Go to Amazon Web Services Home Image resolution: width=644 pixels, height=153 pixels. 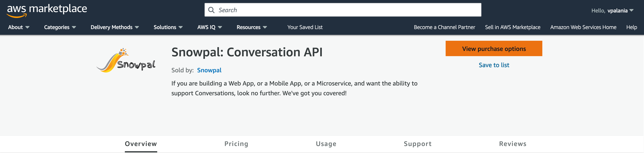(x=583, y=27)
